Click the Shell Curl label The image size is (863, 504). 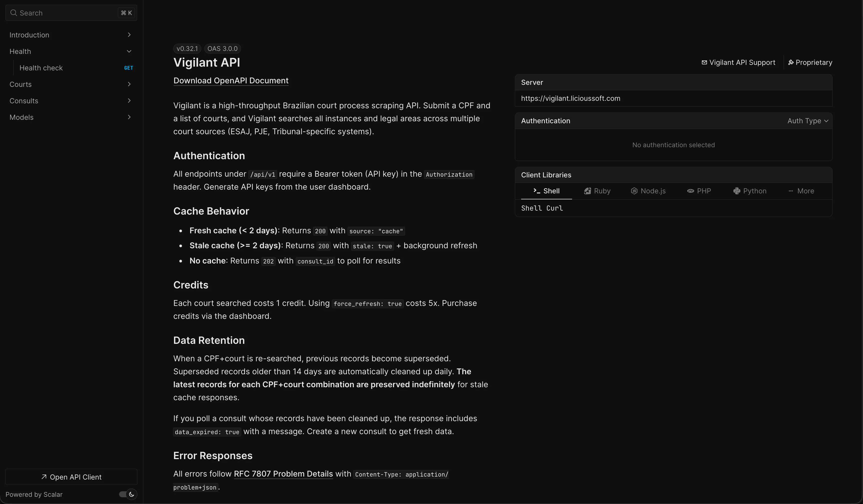tap(542, 208)
